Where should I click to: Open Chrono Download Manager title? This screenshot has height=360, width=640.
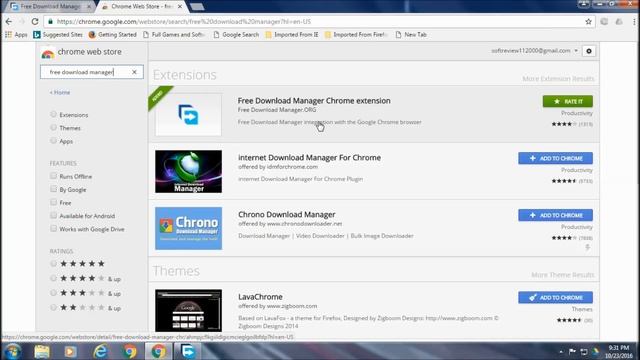pos(287,214)
